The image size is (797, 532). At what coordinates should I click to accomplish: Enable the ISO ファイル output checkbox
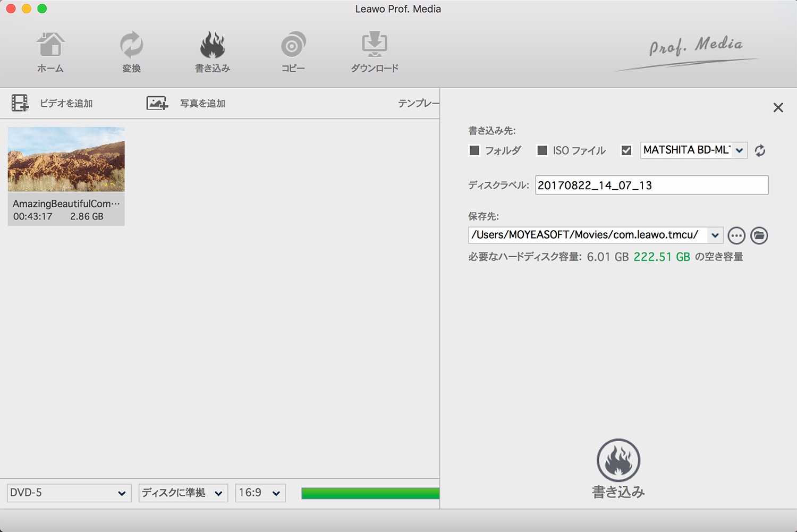click(x=542, y=150)
